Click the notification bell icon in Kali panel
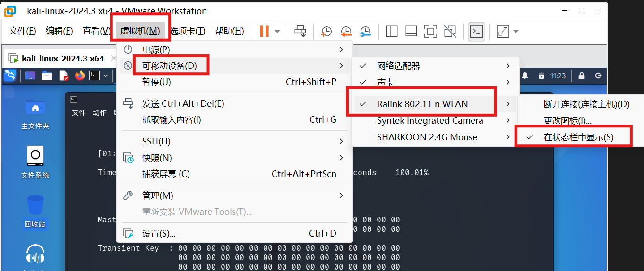The image size is (644, 271). point(525,76)
